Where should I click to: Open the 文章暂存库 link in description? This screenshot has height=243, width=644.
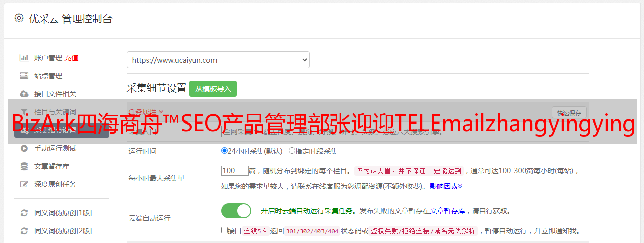(x=447, y=211)
